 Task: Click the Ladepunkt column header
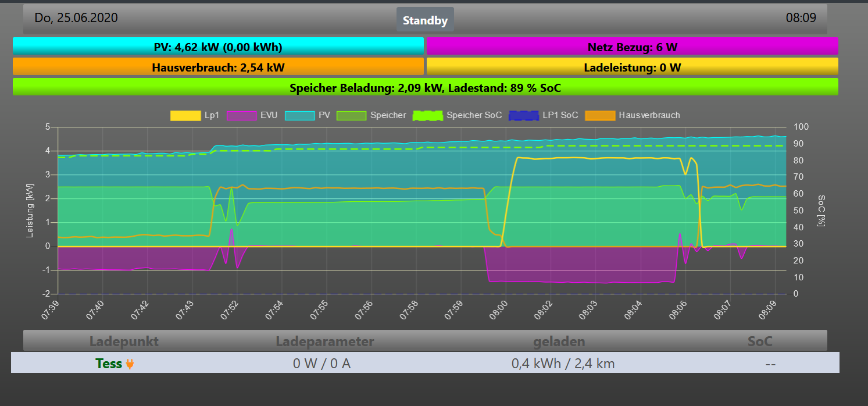coord(123,341)
